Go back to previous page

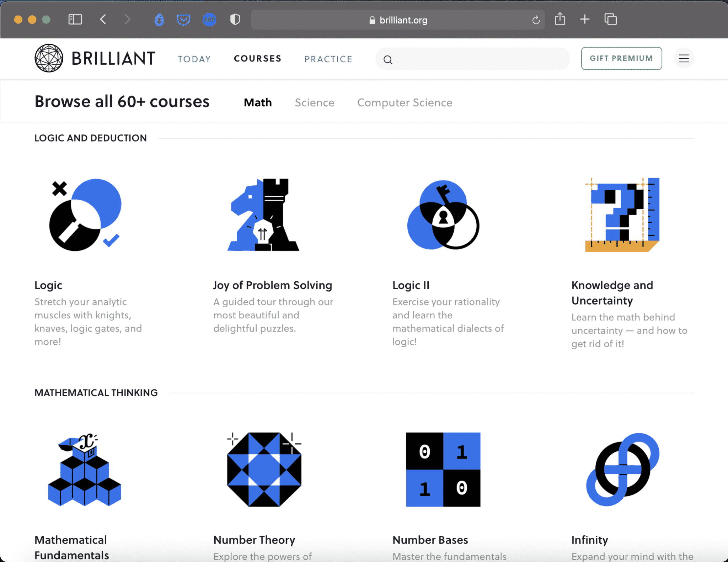point(103,19)
